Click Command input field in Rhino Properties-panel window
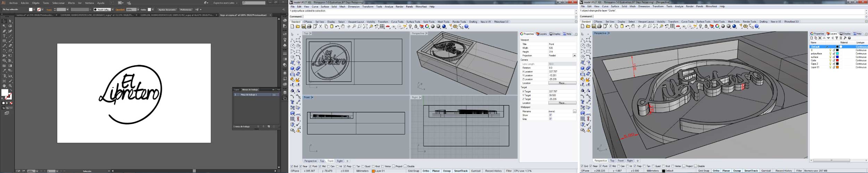Image resolution: width=868 pixels, height=173 pixels. [439, 16]
